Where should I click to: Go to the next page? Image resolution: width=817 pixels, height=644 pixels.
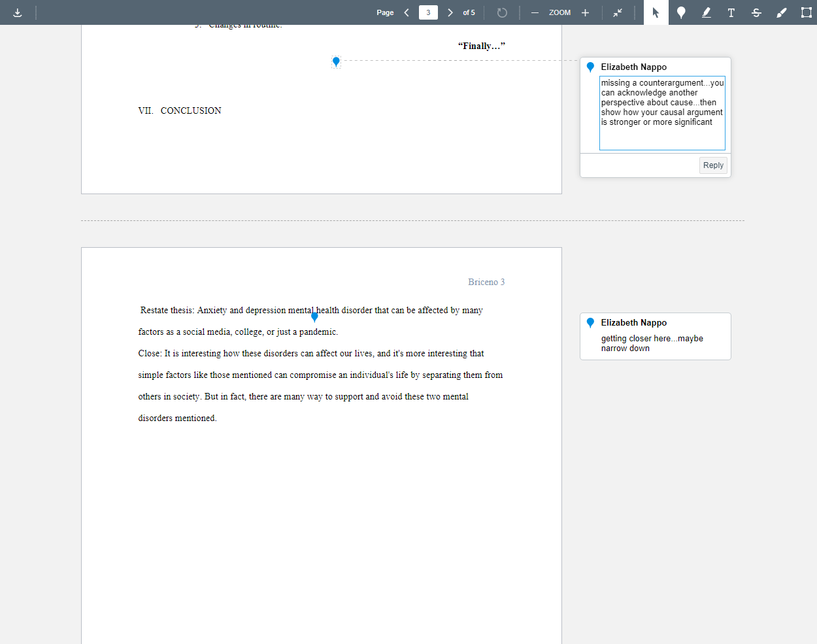(450, 12)
